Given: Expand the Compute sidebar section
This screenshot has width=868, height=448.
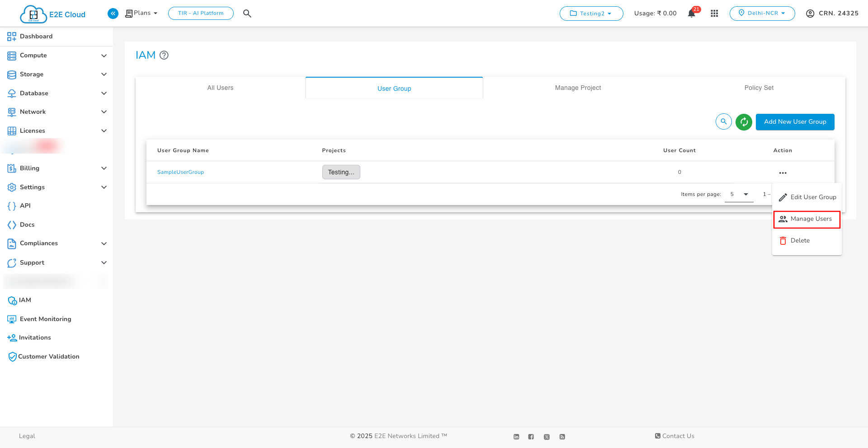Looking at the screenshot, I should [x=56, y=56].
